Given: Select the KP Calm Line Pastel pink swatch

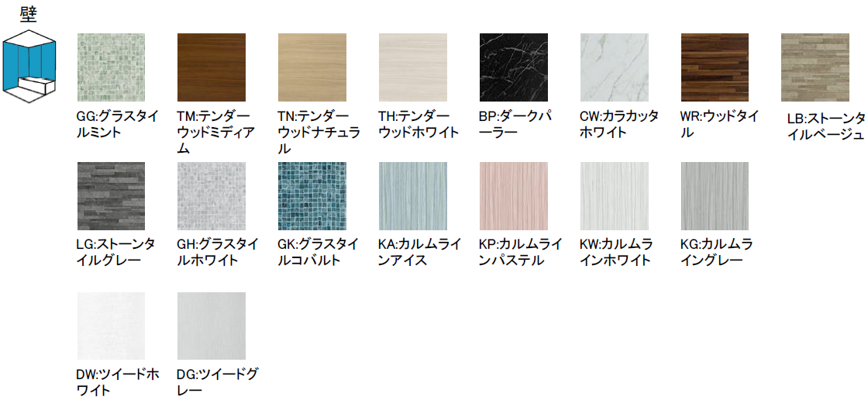Looking at the screenshot, I should click(514, 196).
